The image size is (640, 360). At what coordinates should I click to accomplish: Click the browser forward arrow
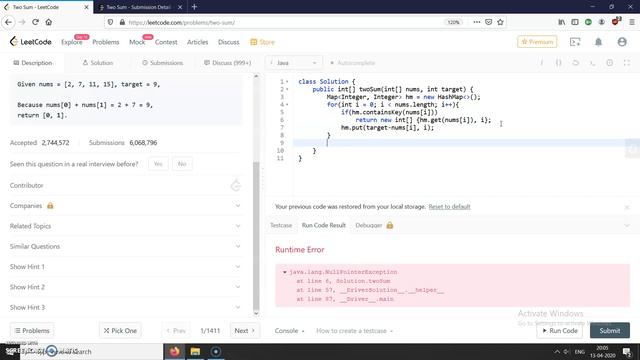[x=22, y=22]
